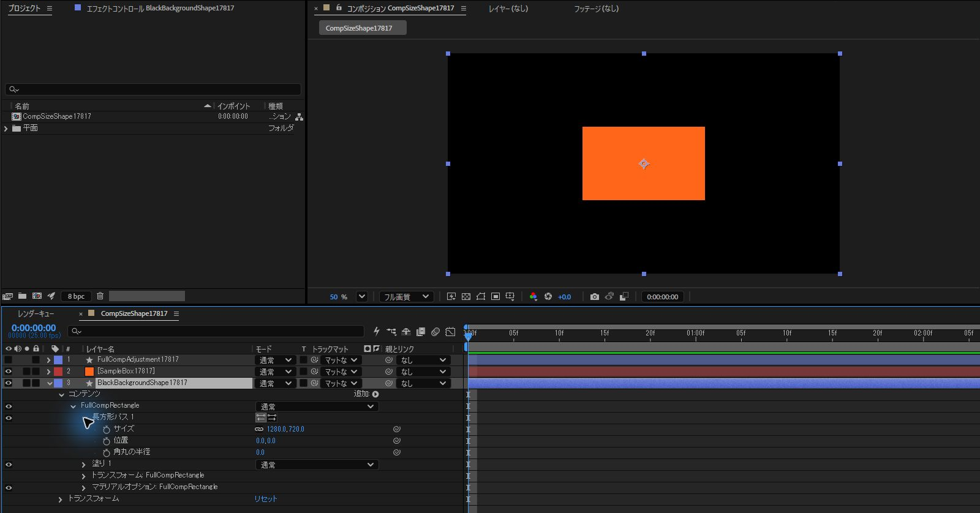Toggle size constrain proportions link for サイズ

[259, 429]
